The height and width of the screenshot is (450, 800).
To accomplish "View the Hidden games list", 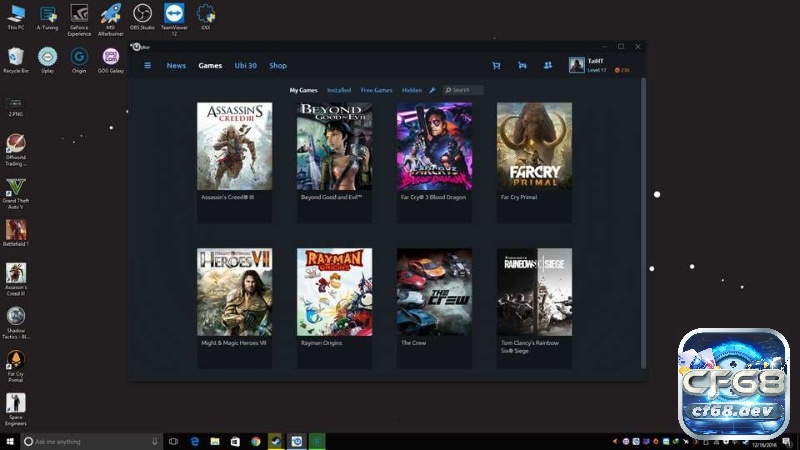I will tap(412, 90).
